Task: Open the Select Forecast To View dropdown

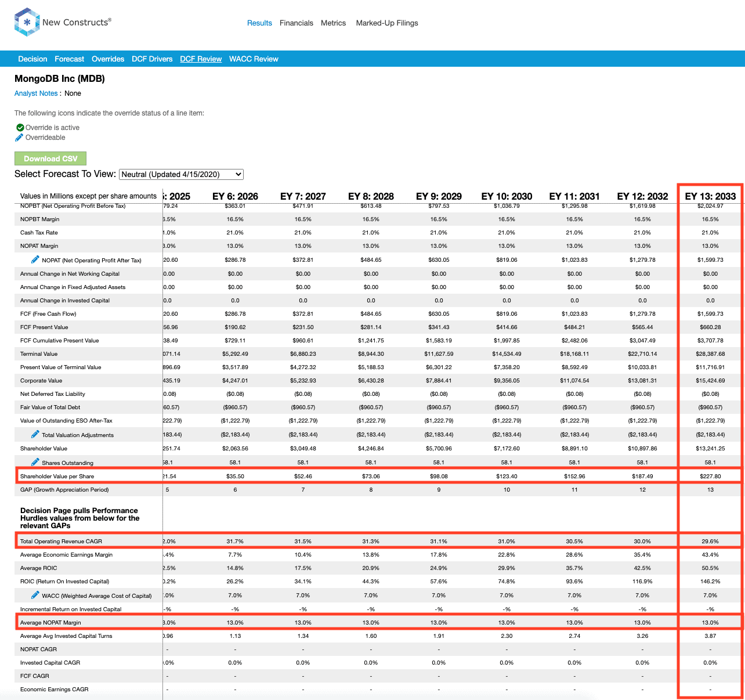Action: [x=181, y=174]
